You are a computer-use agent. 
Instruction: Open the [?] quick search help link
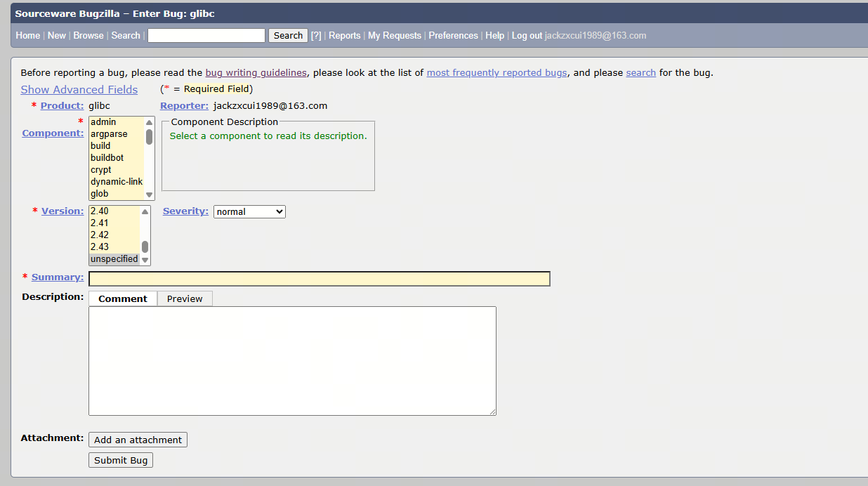[316, 36]
